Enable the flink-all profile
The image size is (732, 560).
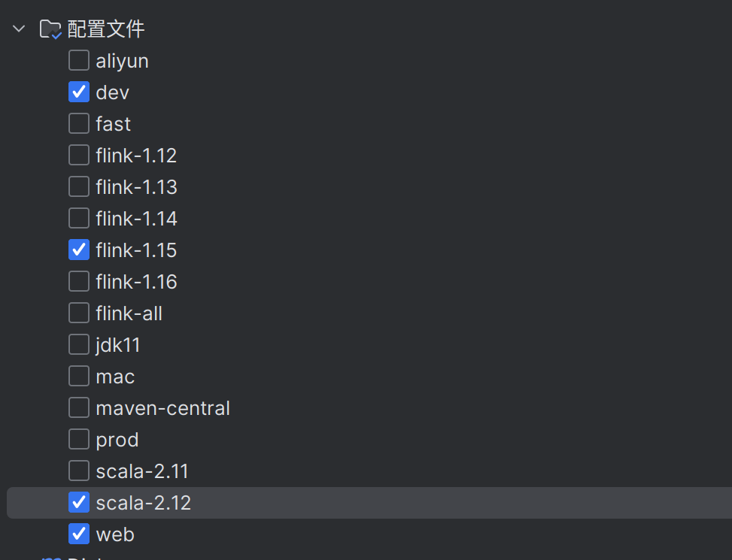(79, 313)
